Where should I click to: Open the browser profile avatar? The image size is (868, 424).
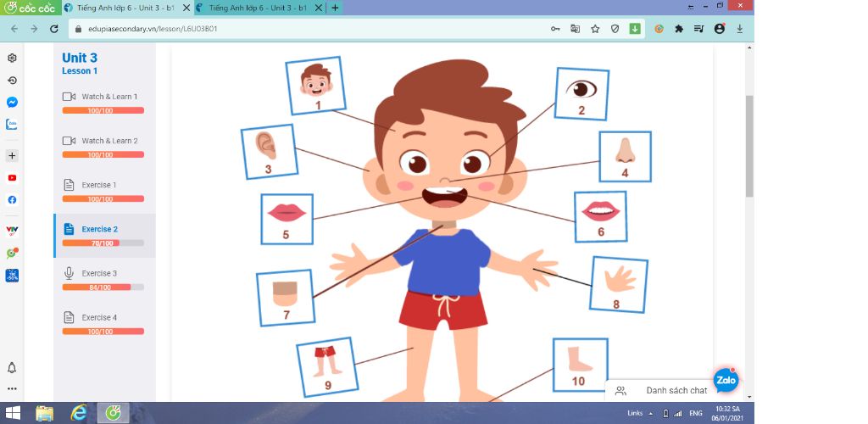coord(719,29)
